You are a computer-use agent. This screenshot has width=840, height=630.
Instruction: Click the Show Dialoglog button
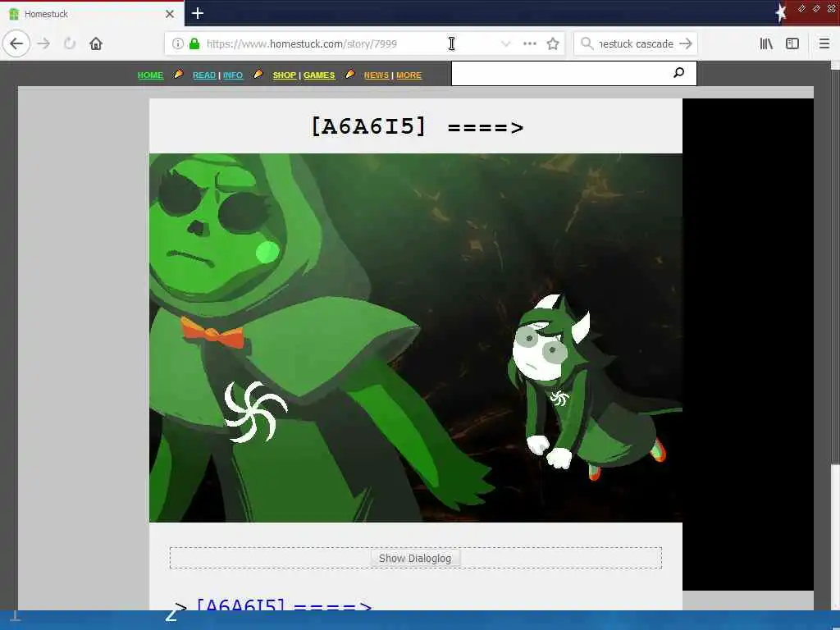(415, 558)
